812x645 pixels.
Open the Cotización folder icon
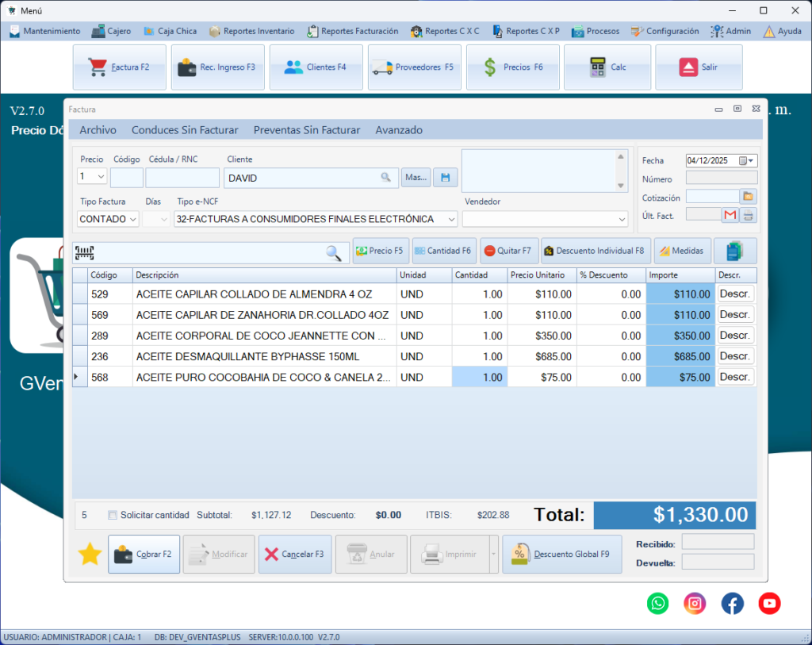click(x=748, y=196)
